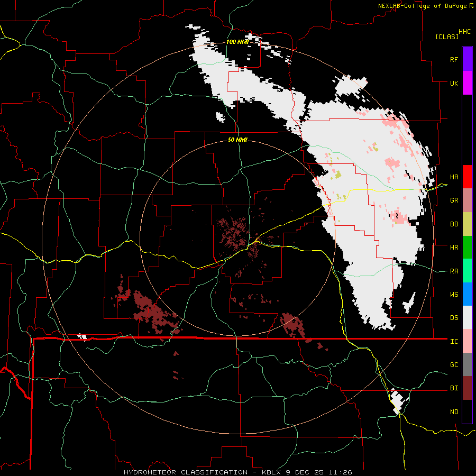
Task: Click the 100 NMI range ring label
Action: (237, 42)
